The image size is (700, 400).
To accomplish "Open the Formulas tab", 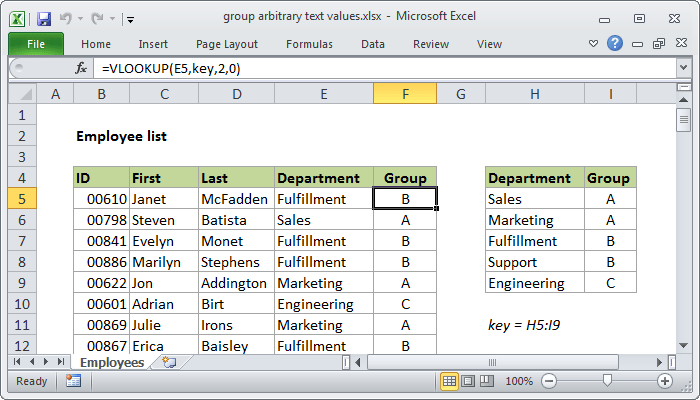I will click(309, 44).
